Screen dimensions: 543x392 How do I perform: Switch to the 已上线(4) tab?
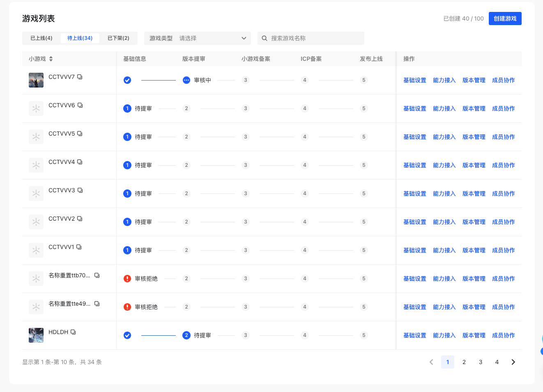pos(41,38)
